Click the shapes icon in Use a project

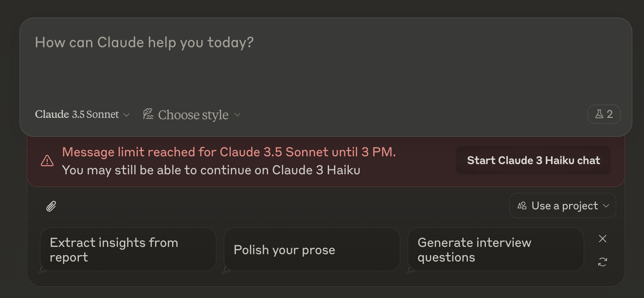[x=522, y=206]
